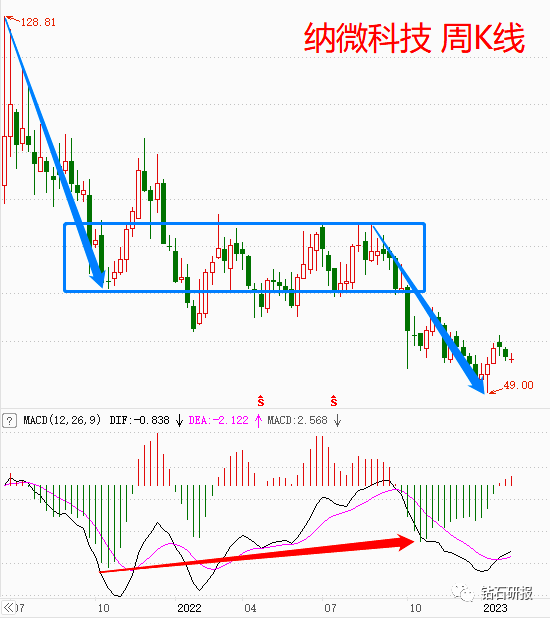Select the MACD(12,26,9) indicator label
The image size is (550, 618).
click(62, 420)
